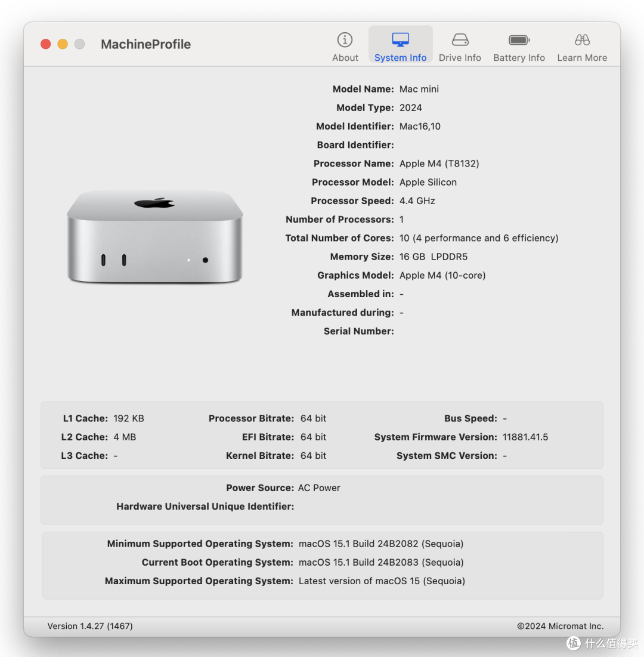The width and height of the screenshot is (644, 657).
Task: Click the MachineProfile window title
Action: pyautogui.click(x=145, y=44)
